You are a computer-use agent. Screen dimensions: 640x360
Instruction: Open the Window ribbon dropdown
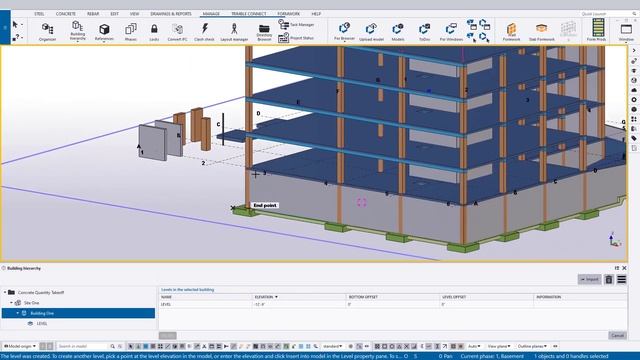tap(626, 32)
